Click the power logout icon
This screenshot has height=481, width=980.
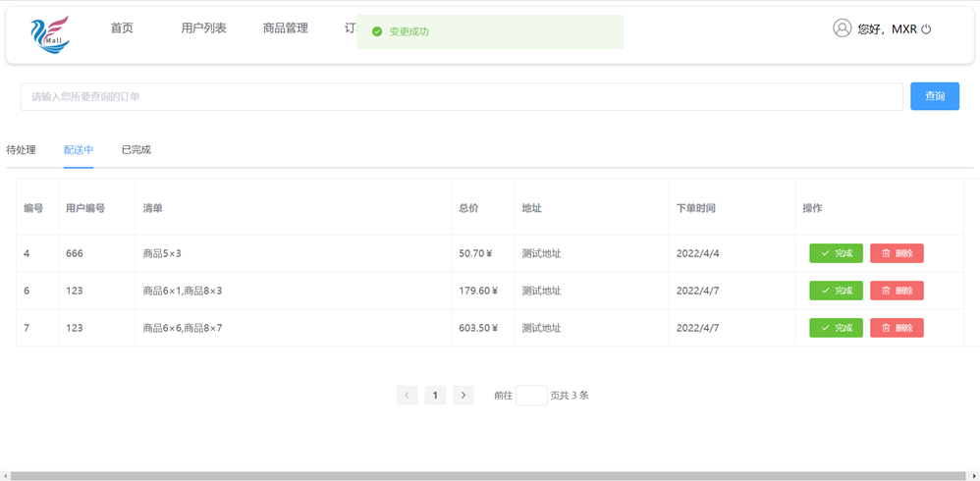pos(926,28)
